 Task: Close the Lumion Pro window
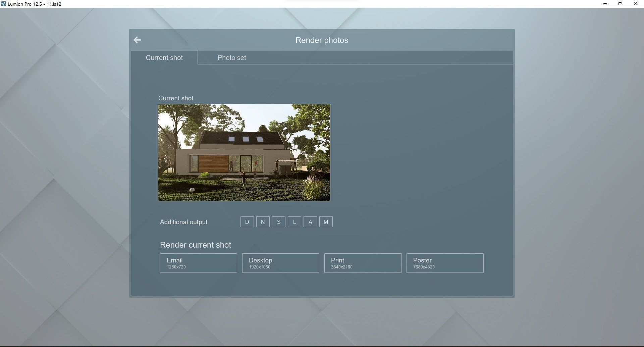pyautogui.click(x=636, y=4)
